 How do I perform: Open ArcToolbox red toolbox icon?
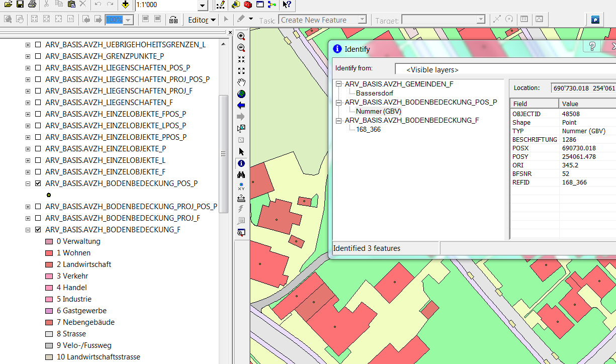coord(247,5)
